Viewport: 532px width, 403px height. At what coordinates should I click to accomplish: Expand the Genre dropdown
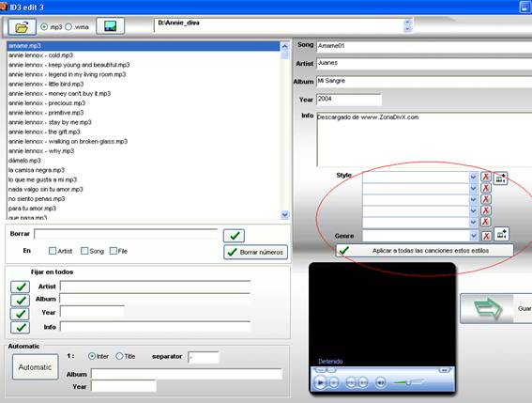[473, 236]
